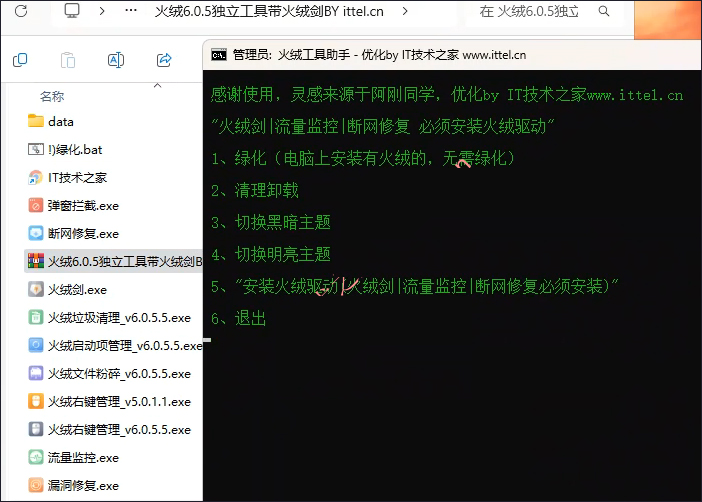
Task: Select the 火绒文件粉碎_v6.0.5.5.exe file name
Action: [120, 374]
